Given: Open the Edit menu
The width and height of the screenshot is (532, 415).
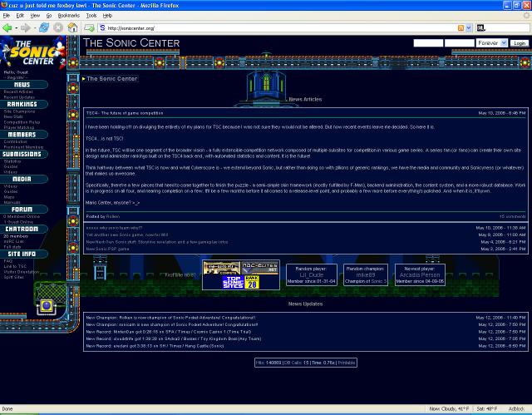Looking at the screenshot, I should [x=20, y=16].
